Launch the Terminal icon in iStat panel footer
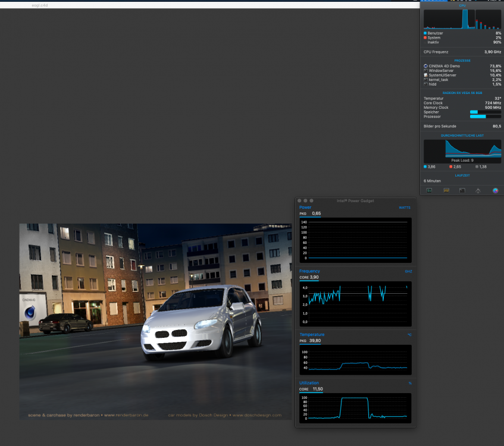The image size is (504, 446). [x=462, y=190]
